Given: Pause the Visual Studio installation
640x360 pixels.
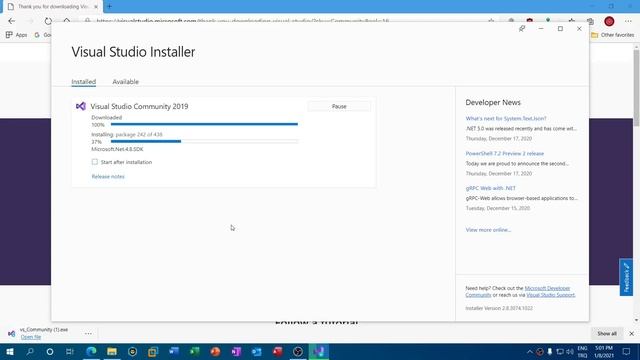Looking at the screenshot, I should [339, 106].
